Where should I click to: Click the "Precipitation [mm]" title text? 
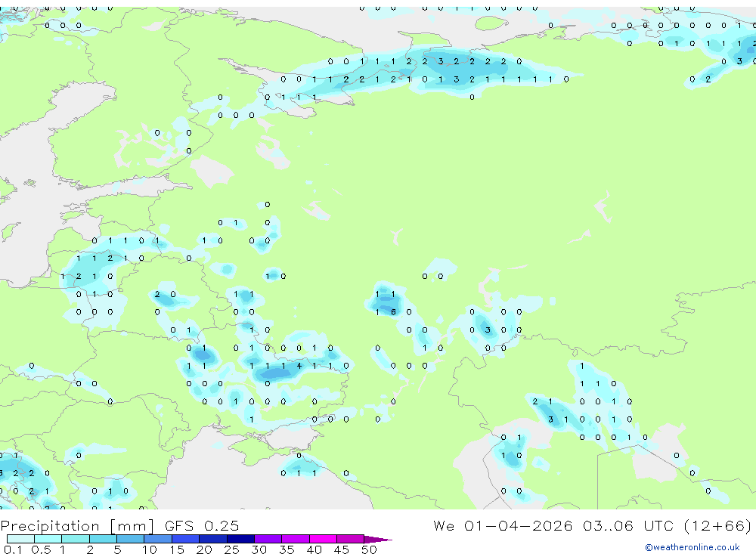tap(77, 526)
